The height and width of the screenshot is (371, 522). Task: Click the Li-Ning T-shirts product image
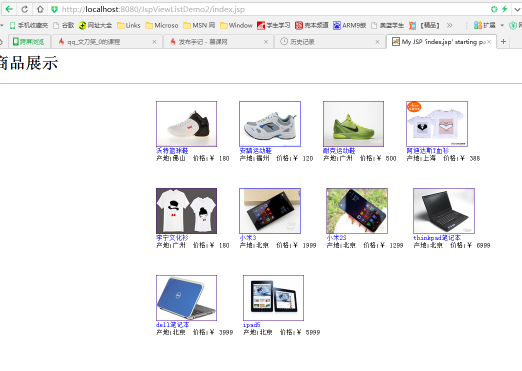[186, 211]
